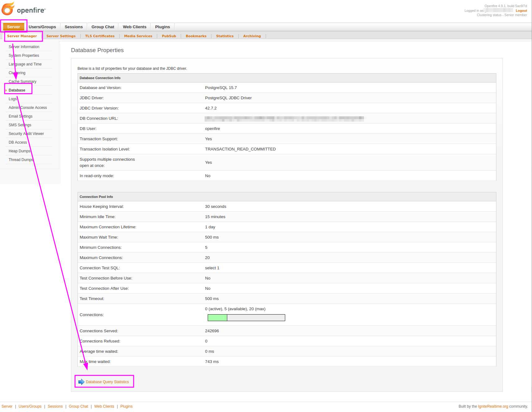This screenshot has width=532, height=412.
Task: Open the Archiving submenu
Action: [x=252, y=36]
